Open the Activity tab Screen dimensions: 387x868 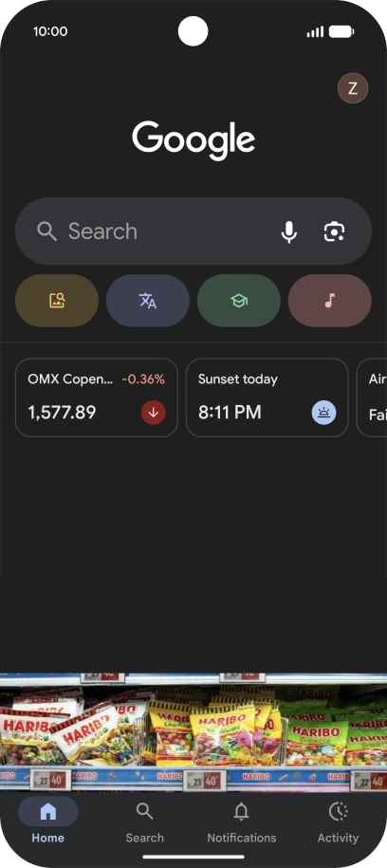[338, 821]
